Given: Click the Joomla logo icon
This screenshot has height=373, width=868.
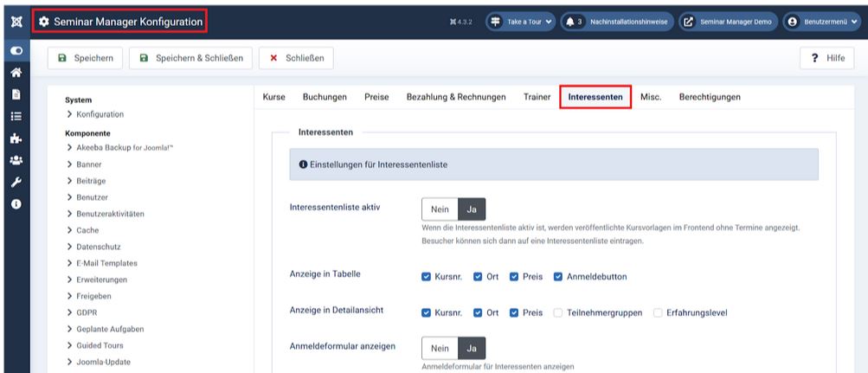Looking at the screenshot, I should coord(15,20).
